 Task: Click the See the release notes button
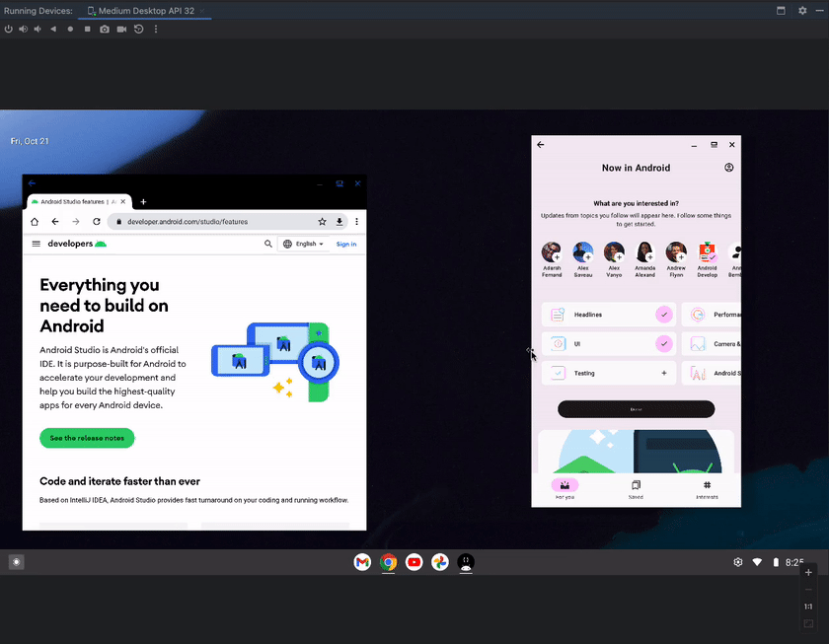87,438
